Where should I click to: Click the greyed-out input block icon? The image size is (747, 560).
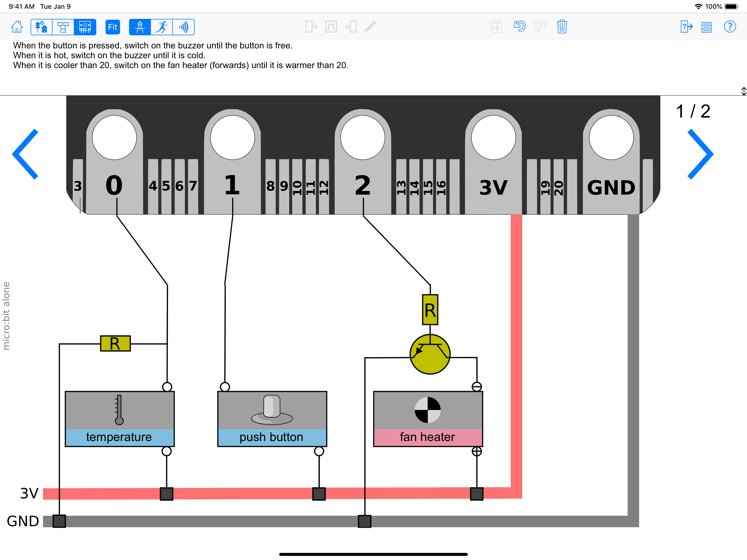point(351,27)
